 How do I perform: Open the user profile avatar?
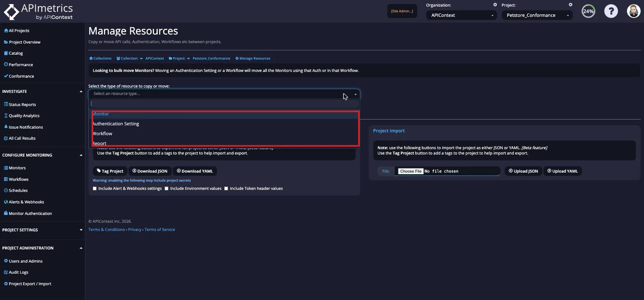pyautogui.click(x=634, y=11)
